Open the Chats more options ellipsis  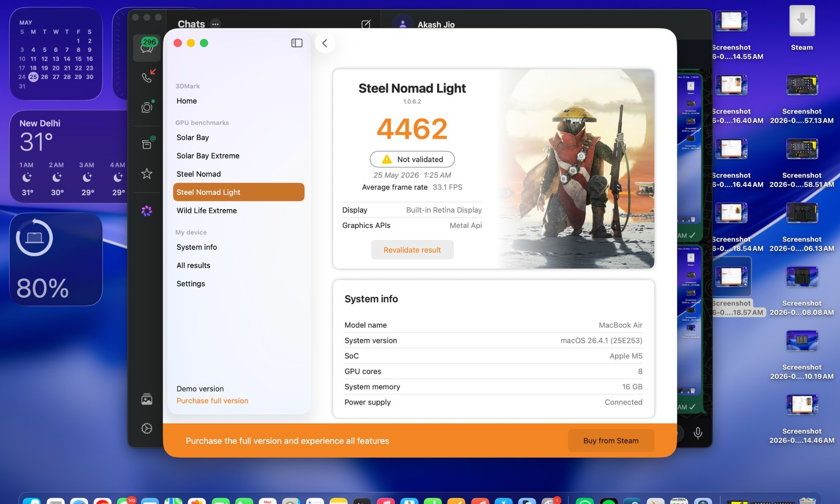[x=215, y=24]
